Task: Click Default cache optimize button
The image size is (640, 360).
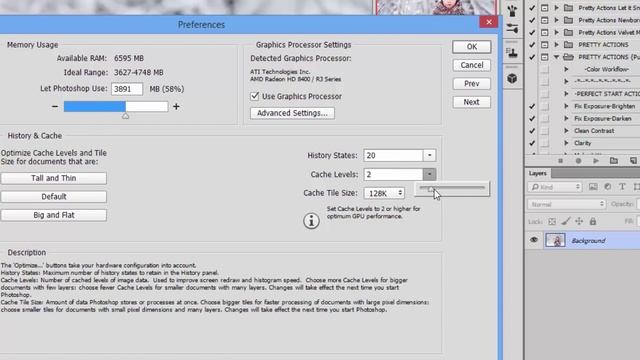Action: coord(53,197)
